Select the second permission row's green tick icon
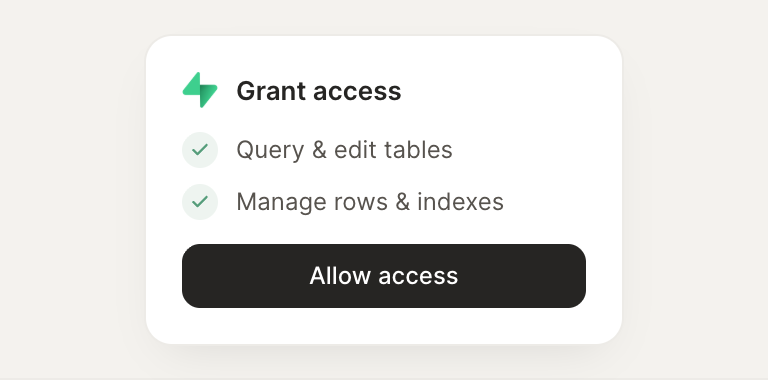The image size is (768, 380). click(x=200, y=202)
